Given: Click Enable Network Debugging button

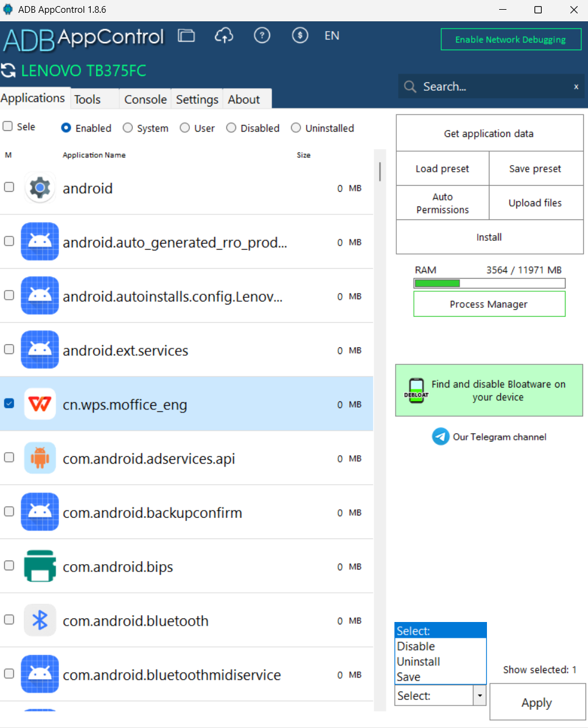Looking at the screenshot, I should [x=511, y=40].
